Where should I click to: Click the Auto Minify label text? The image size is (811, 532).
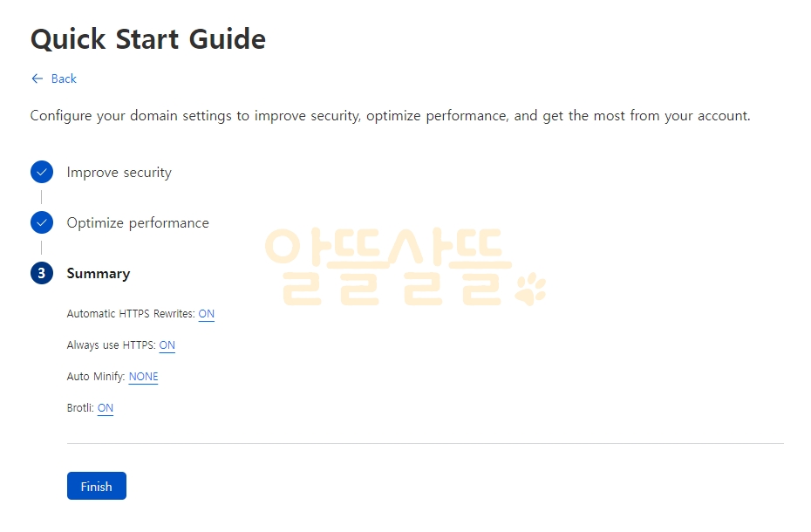tap(96, 377)
